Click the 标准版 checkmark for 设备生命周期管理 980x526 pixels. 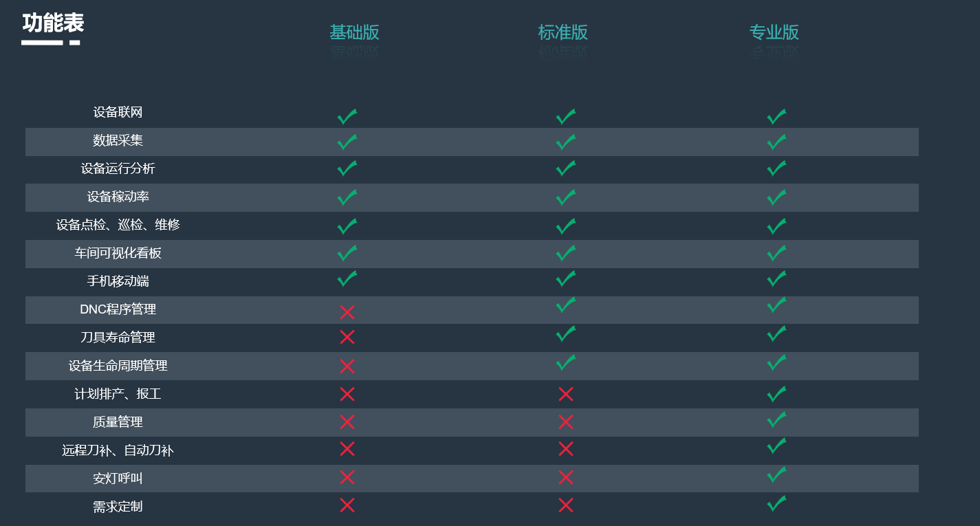click(x=566, y=362)
